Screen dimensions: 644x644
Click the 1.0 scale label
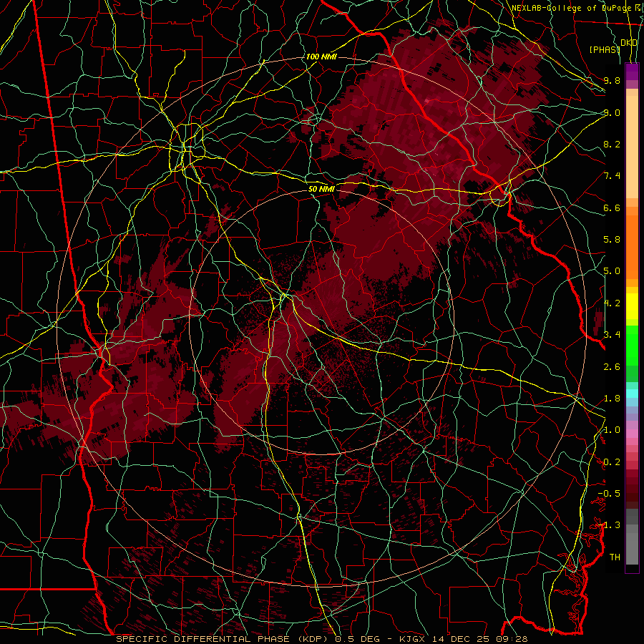coord(612,430)
